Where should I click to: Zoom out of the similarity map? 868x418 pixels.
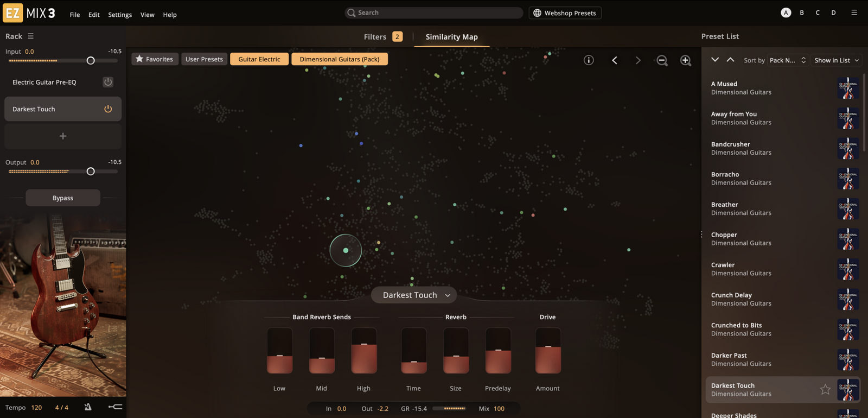(662, 60)
